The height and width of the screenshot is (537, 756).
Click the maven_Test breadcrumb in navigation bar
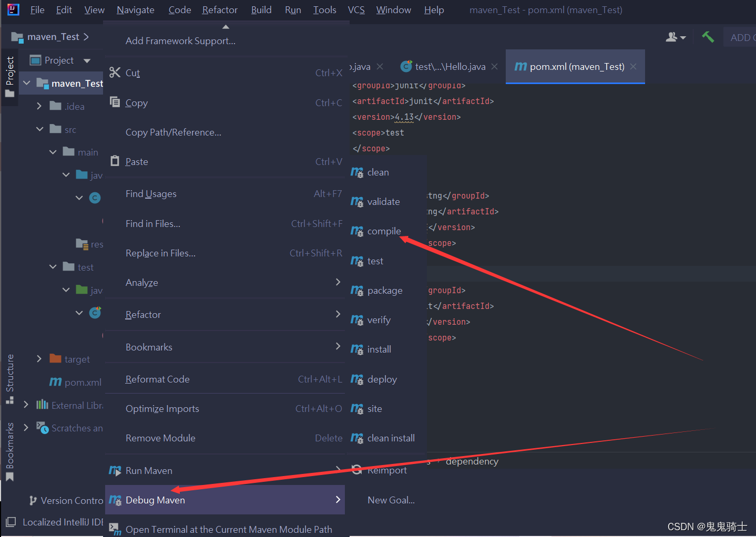(x=53, y=37)
